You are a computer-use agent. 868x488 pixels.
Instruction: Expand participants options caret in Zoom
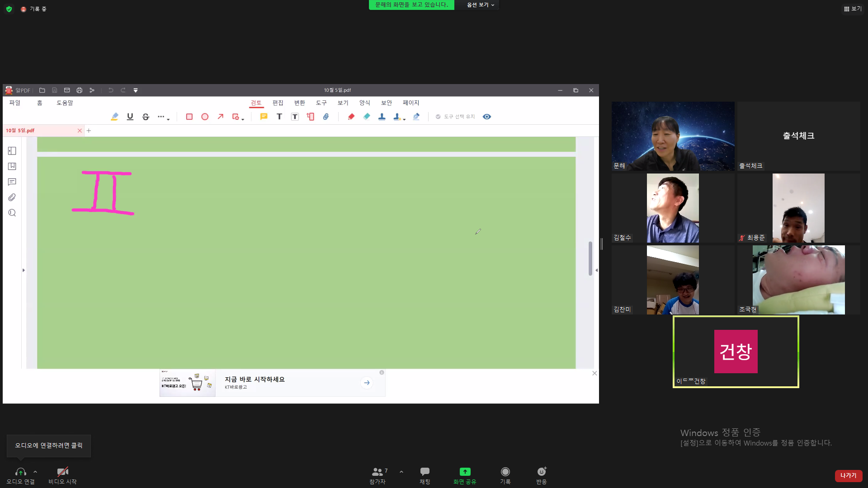(401, 472)
